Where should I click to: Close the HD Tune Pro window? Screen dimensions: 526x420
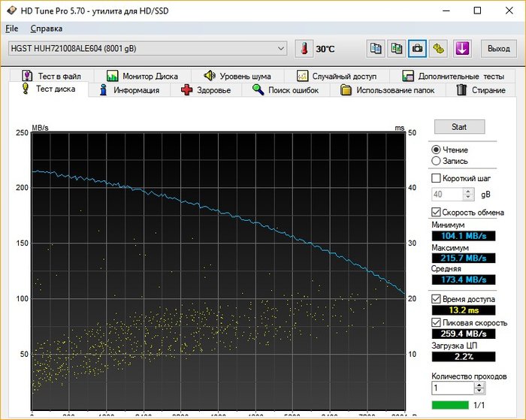click(509, 11)
